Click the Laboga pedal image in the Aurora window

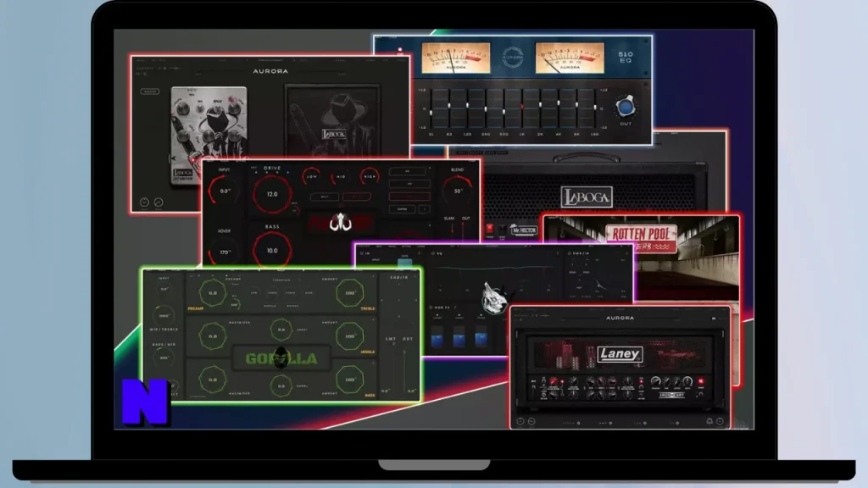coord(209,135)
